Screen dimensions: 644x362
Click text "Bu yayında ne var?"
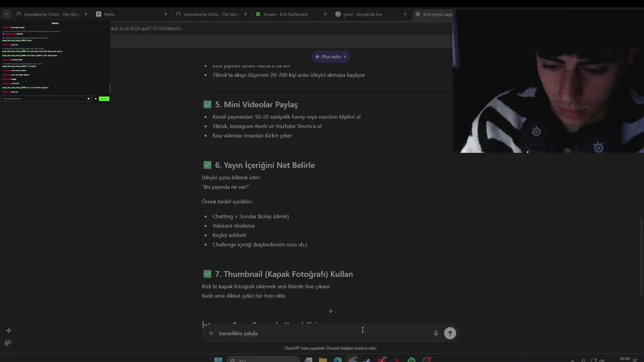point(226,187)
